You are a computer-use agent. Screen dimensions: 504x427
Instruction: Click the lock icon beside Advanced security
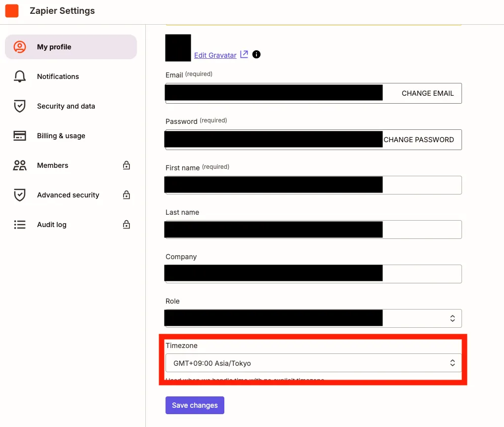coord(126,194)
